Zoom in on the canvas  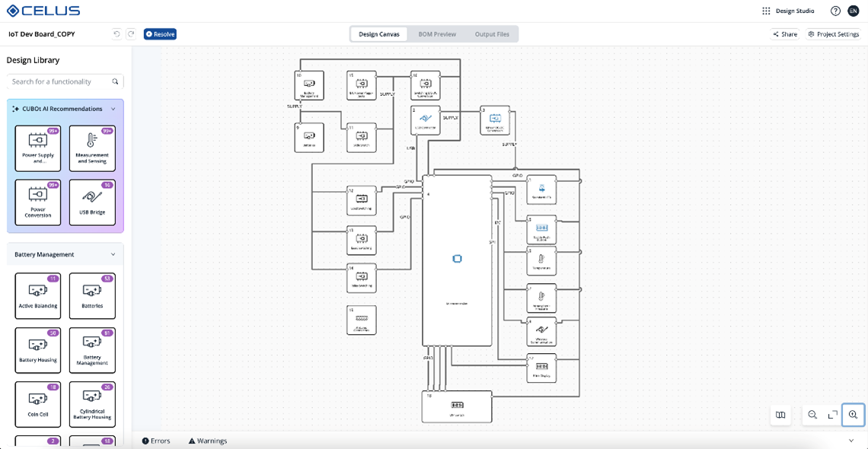pos(853,415)
